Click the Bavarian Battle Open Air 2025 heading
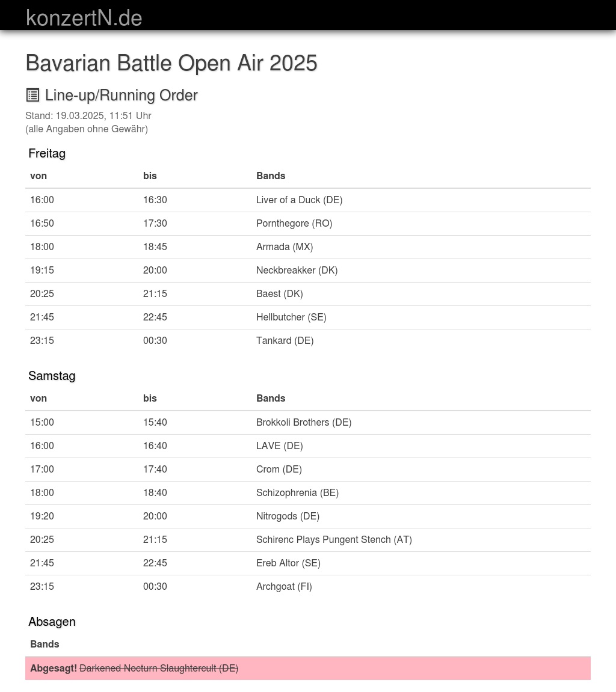 [x=171, y=63]
